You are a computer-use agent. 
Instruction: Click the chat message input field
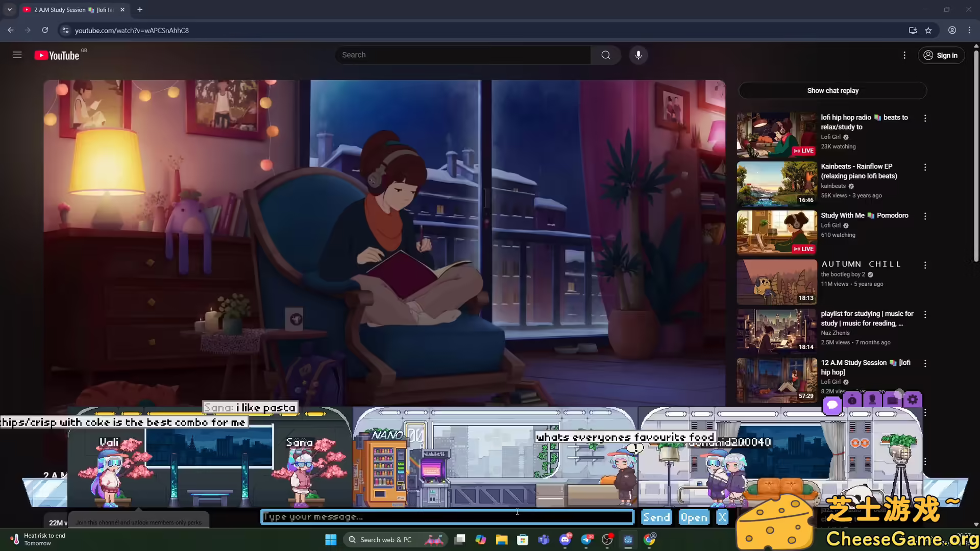[x=447, y=517]
